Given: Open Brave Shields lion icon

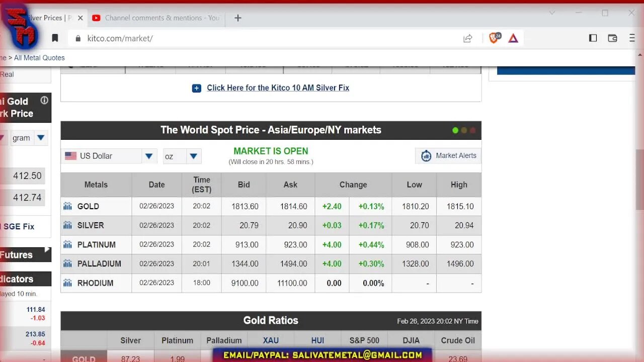Looking at the screenshot, I should [x=495, y=38].
